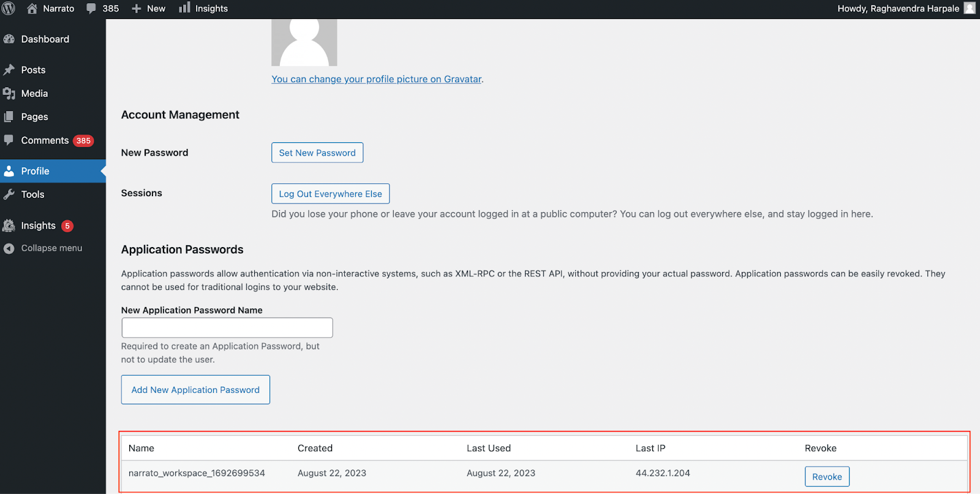Collapse the sidebar menu
Screen dimensions: 980x494
(x=51, y=248)
